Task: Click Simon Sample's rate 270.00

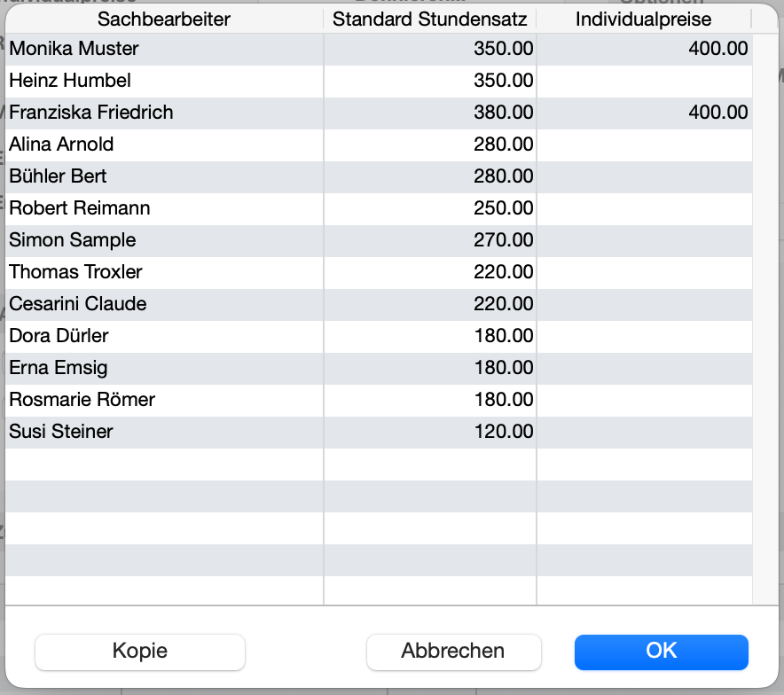Action: (x=503, y=240)
